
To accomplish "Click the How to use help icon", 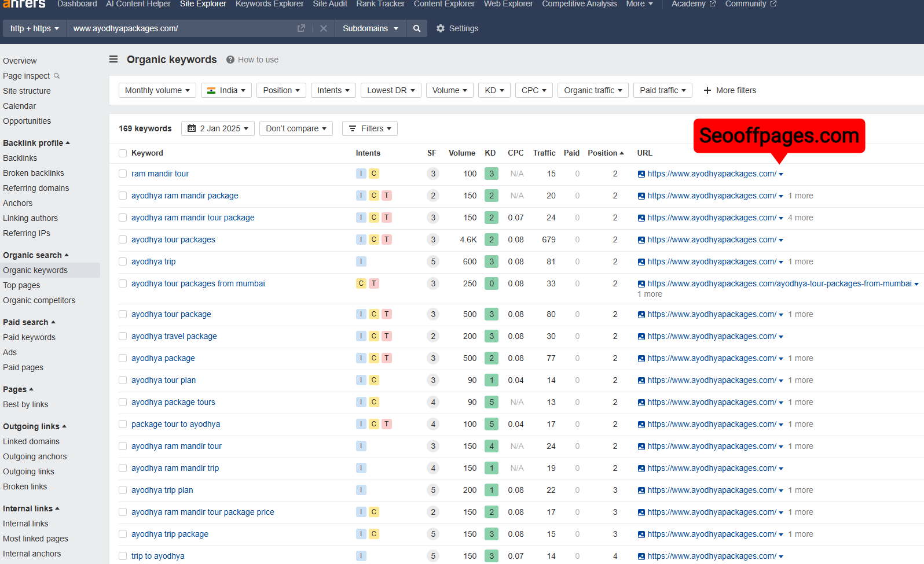I will tap(230, 60).
